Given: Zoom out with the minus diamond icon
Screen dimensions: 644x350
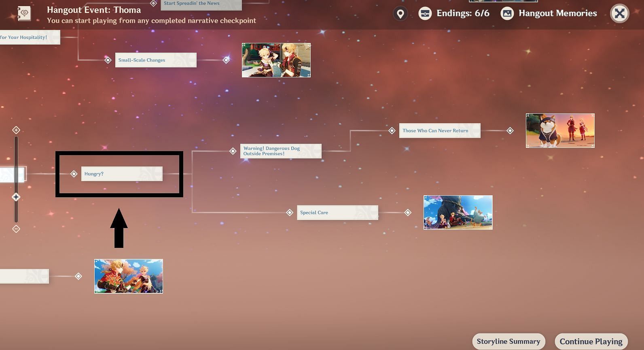Looking at the screenshot, I should (16, 229).
